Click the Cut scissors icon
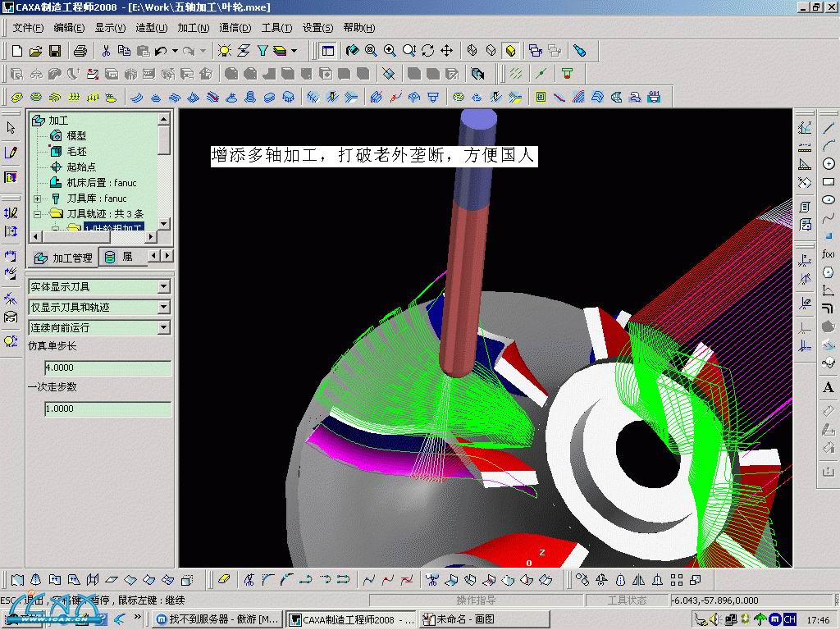 pyautogui.click(x=106, y=51)
